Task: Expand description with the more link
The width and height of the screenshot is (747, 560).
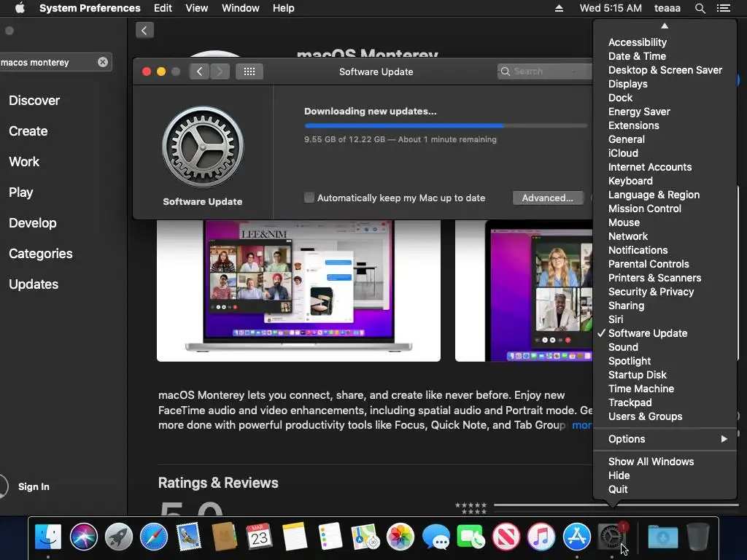Action: pyautogui.click(x=581, y=425)
